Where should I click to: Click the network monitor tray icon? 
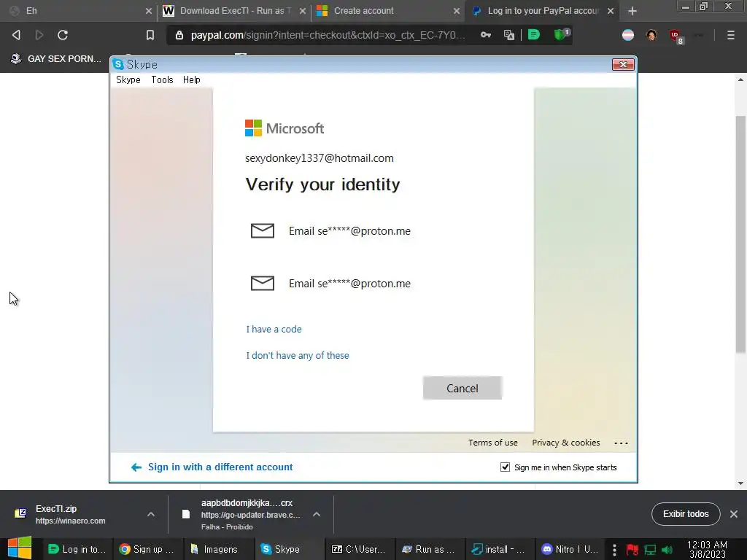(650, 550)
